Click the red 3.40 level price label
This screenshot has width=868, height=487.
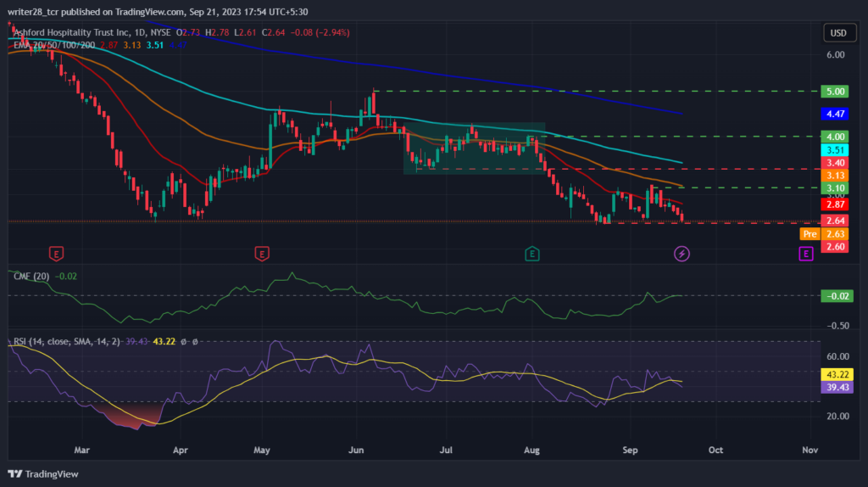pyautogui.click(x=835, y=162)
